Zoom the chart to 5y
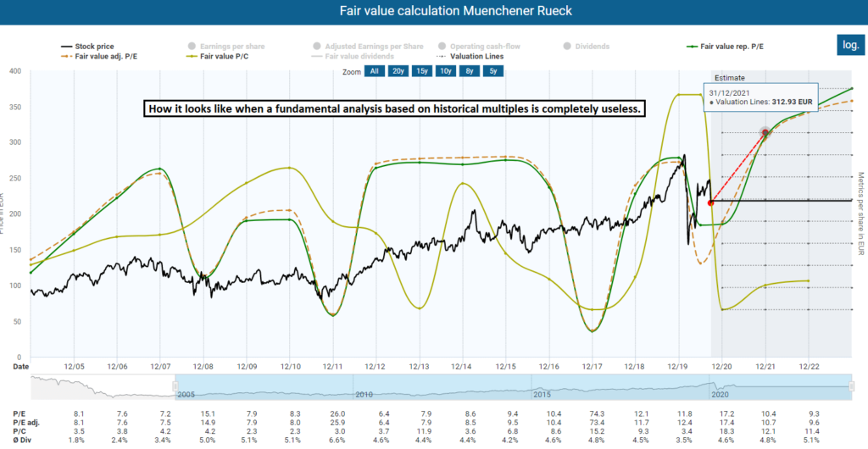Image resolution: width=868 pixels, height=449 pixels. [x=492, y=71]
